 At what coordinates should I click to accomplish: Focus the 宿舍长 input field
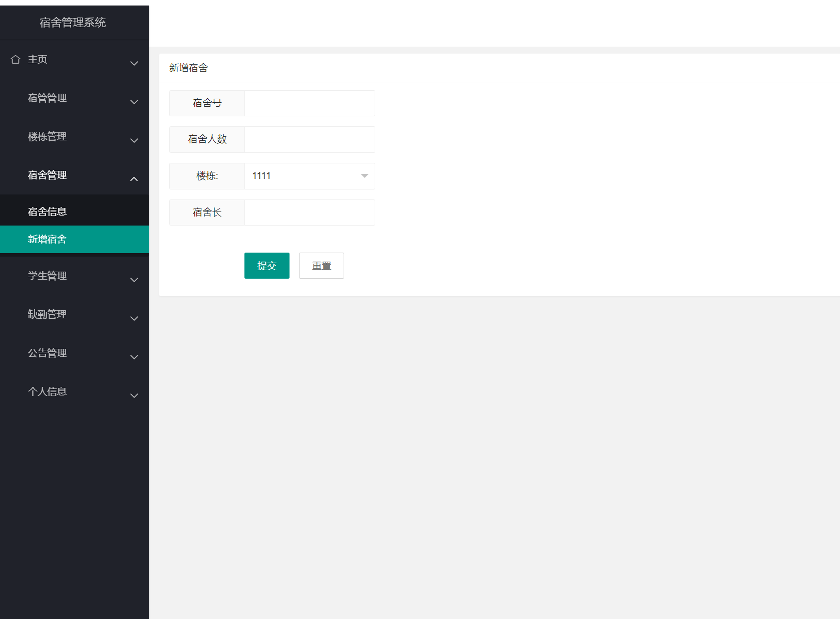click(310, 213)
